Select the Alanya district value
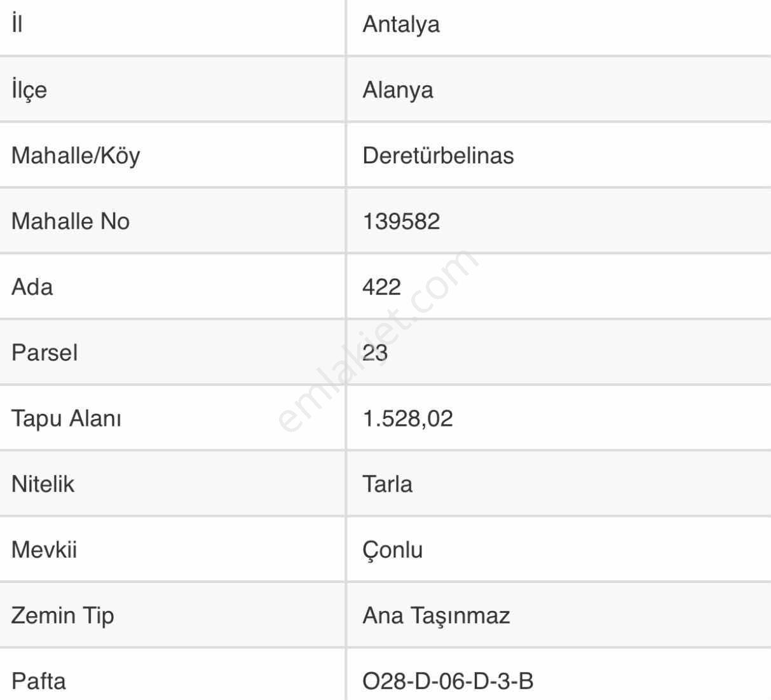 coord(398,90)
